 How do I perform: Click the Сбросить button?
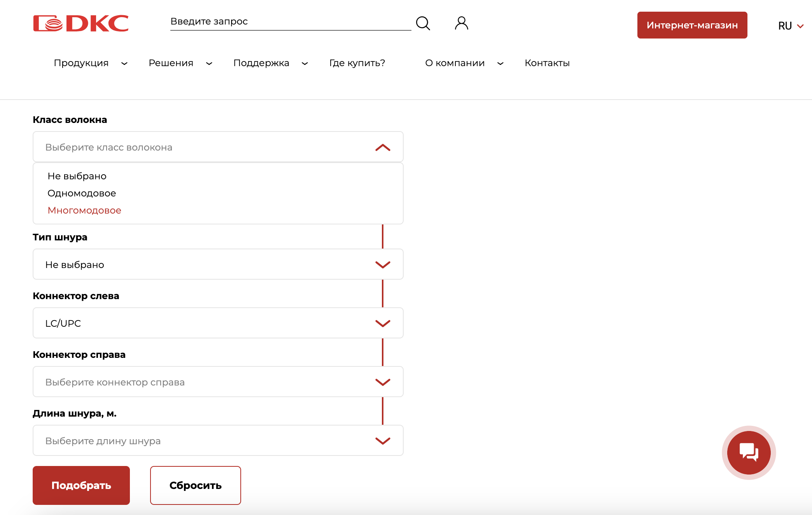(x=196, y=485)
